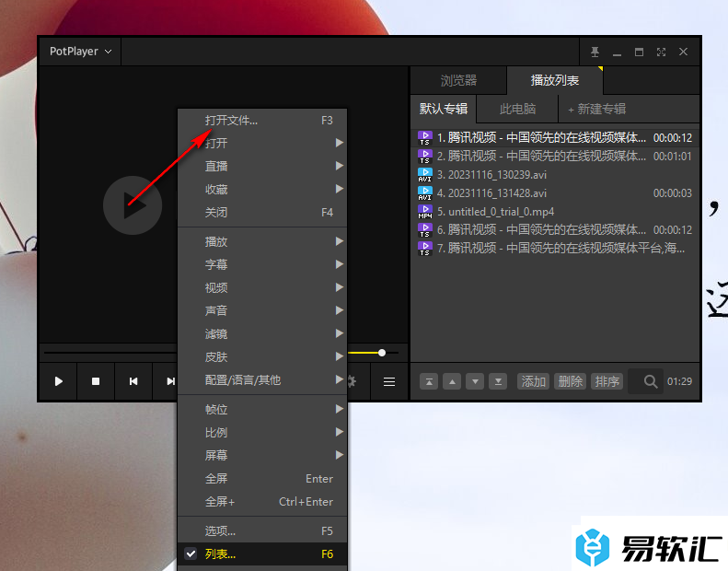Image resolution: width=728 pixels, height=571 pixels.
Task: Select the 默认专辑 album tab
Action: point(444,109)
